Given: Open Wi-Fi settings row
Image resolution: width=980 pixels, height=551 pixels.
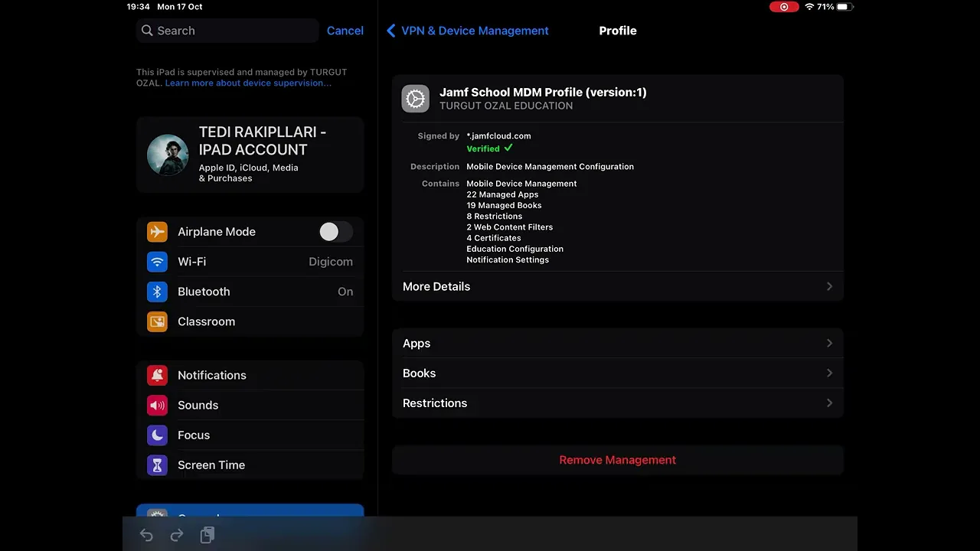Looking at the screenshot, I should [x=250, y=262].
